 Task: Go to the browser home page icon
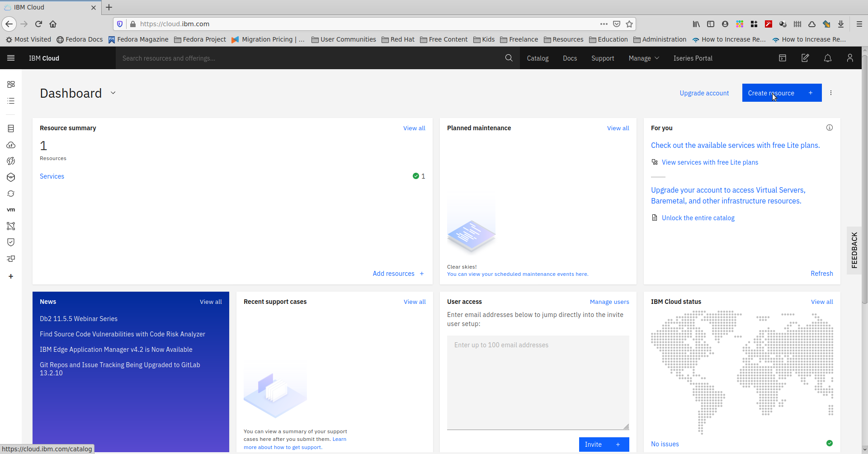click(x=53, y=24)
